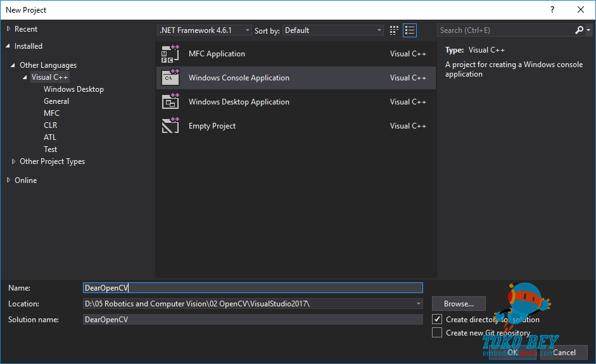Screen dimensions: 596x364
Task: Select the General category under Visual C++
Action: point(56,101)
